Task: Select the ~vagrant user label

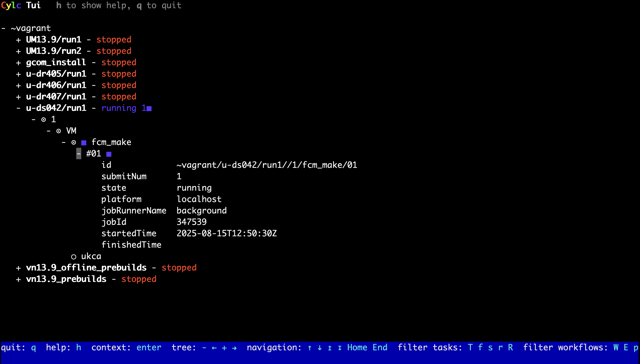Action: point(31,28)
